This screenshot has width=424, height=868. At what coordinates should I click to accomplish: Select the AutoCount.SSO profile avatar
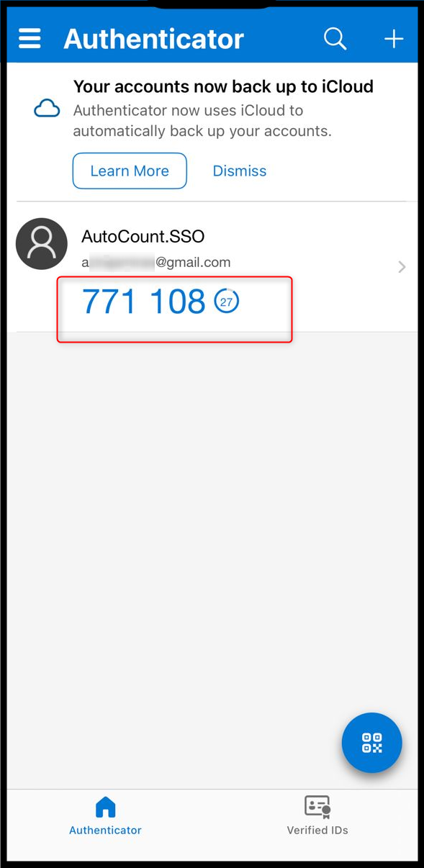click(x=41, y=244)
